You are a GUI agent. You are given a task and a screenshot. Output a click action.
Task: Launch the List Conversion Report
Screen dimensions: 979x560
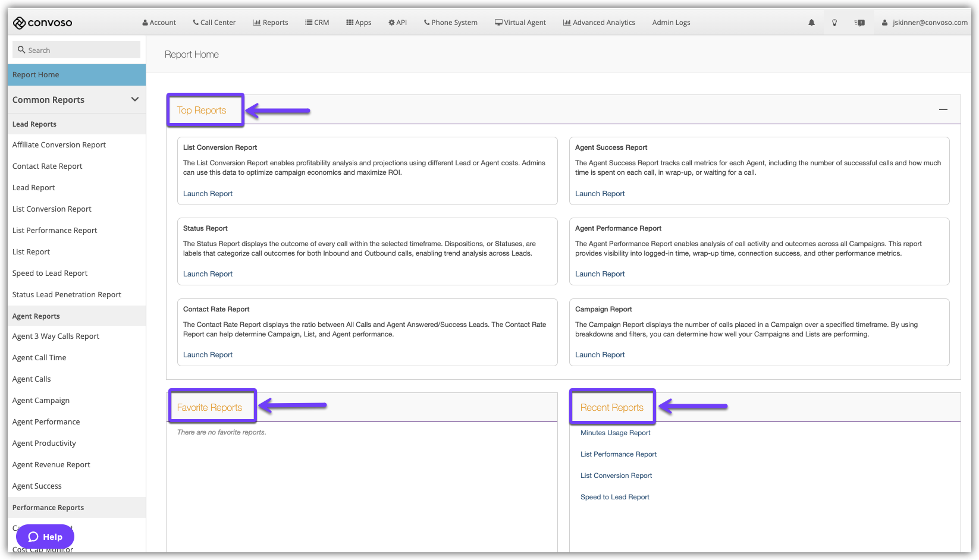208,194
